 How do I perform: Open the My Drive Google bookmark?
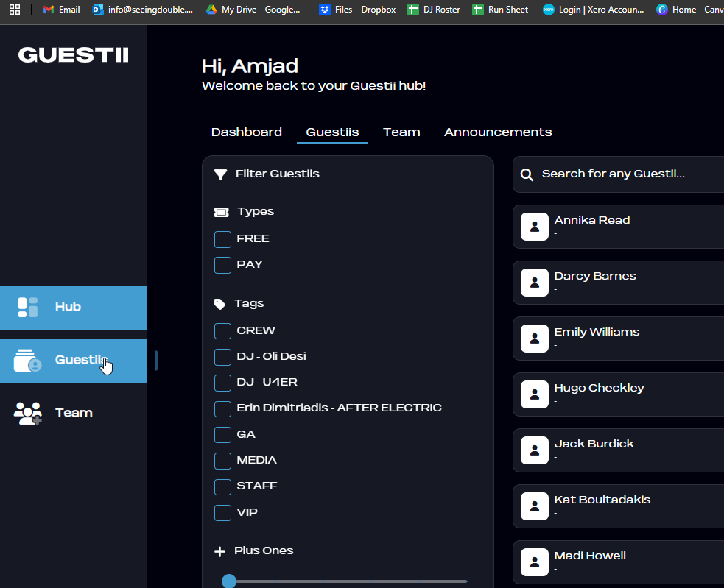(253, 10)
